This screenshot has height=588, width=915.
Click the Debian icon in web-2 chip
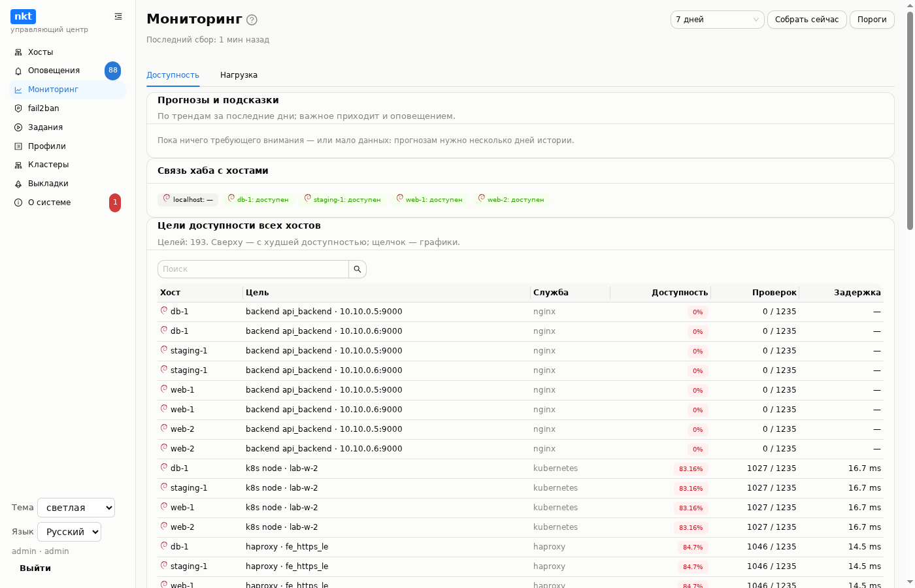[482, 198]
